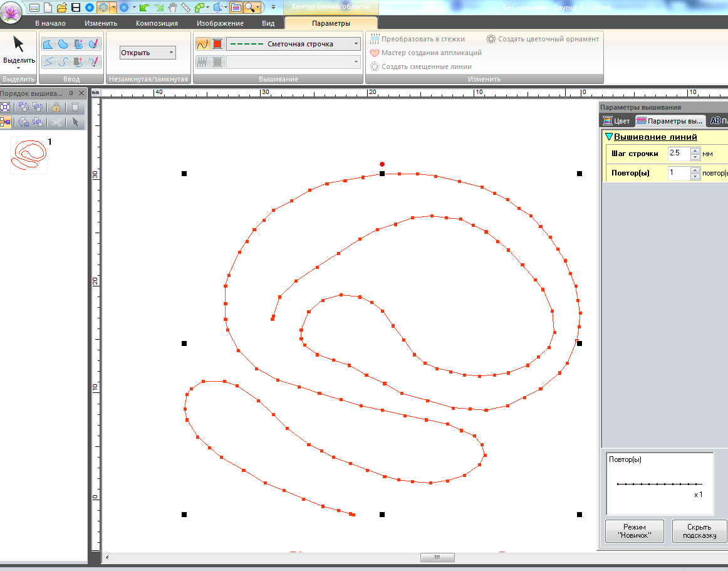Screen dimensions: 728x571
Task: Open file with the yellow folder icon
Action: pyautogui.click(x=61, y=8)
